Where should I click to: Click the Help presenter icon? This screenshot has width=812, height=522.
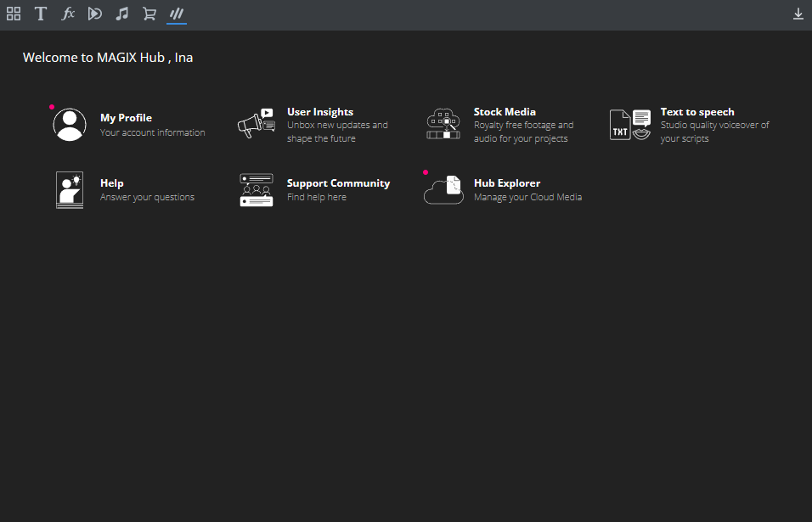click(70, 190)
